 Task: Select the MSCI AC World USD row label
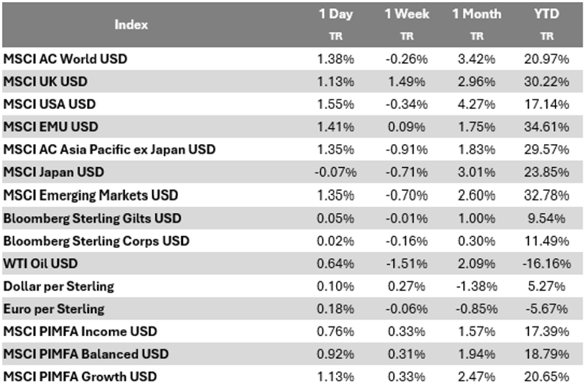pos(65,59)
